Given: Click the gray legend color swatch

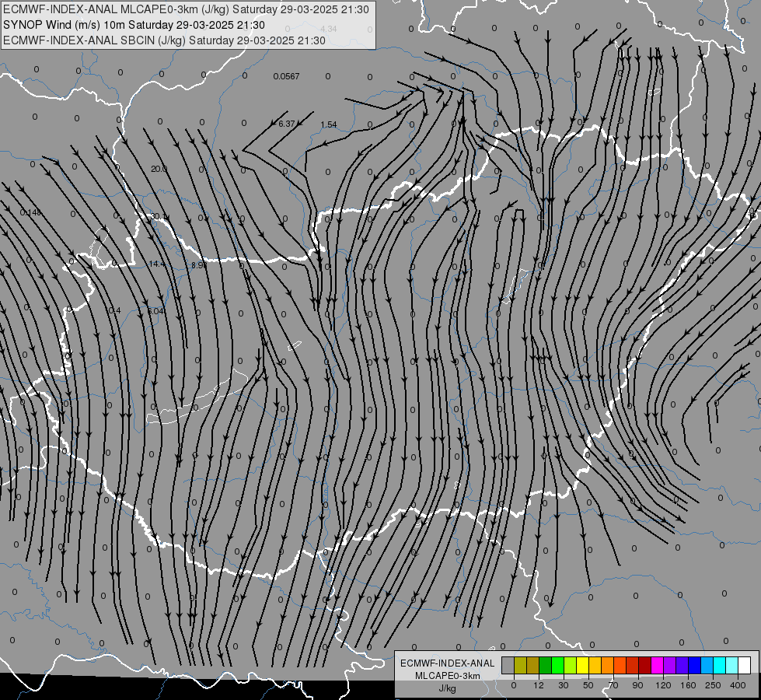Looking at the screenshot, I should coord(508,665).
